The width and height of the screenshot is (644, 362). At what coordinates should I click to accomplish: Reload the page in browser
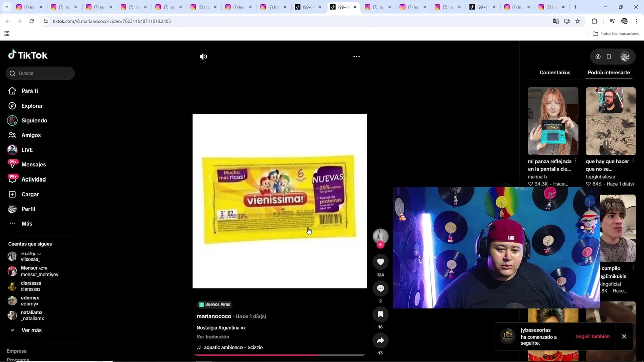click(31, 21)
